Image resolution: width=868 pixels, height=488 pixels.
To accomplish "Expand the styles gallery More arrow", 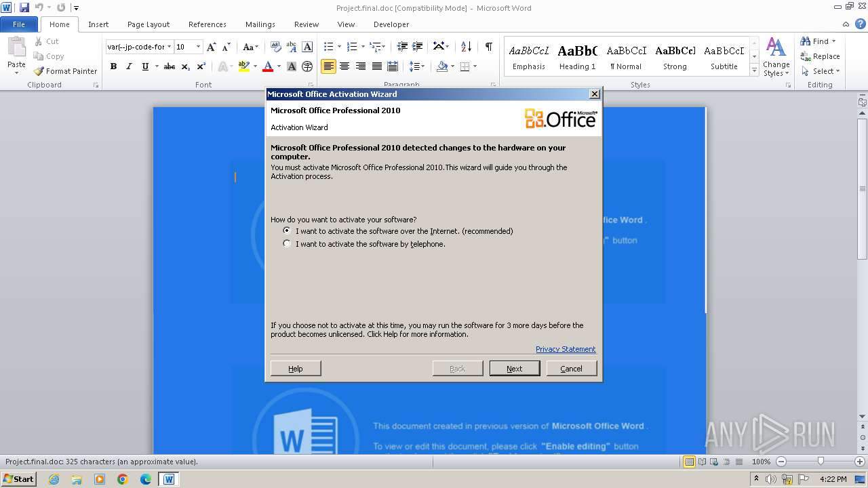I will pos(754,70).
